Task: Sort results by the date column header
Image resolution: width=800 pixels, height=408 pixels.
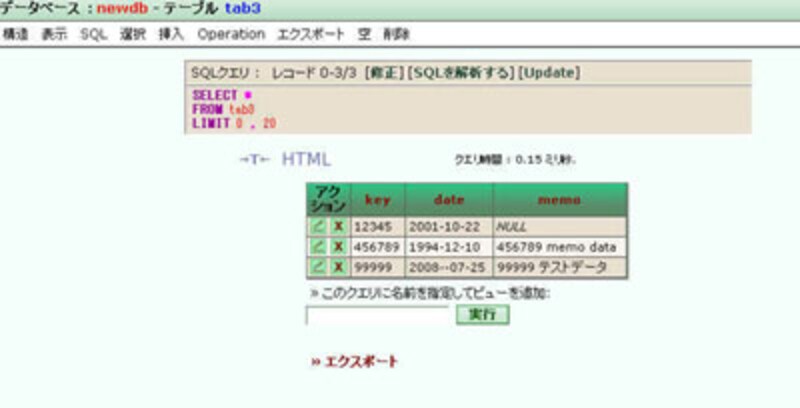Action: [x=448, y=199]
